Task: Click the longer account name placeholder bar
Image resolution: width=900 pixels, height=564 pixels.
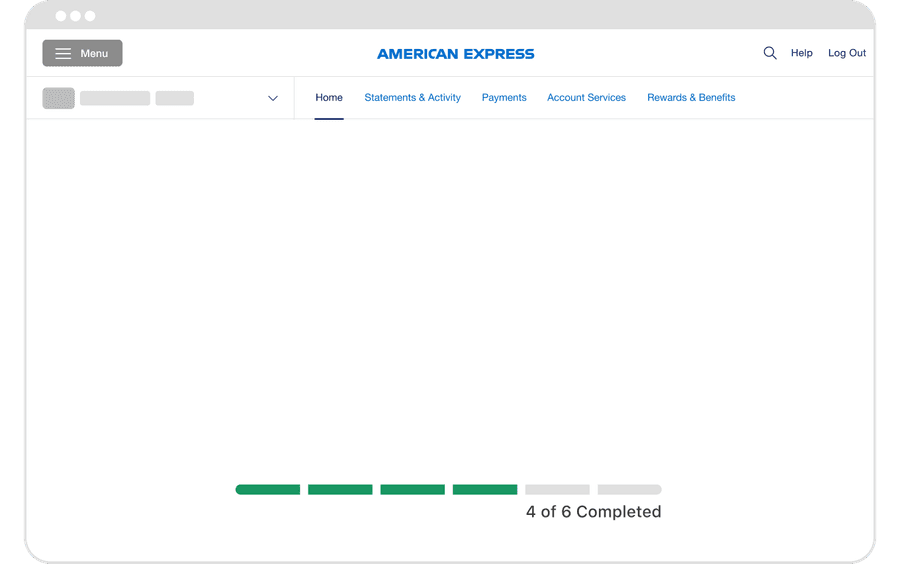Action: [115, 98]
